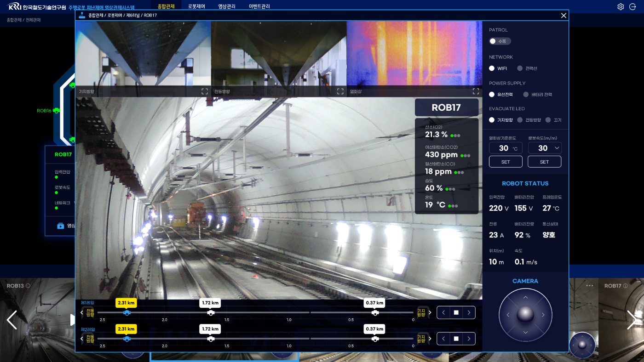
Task: Tilt camera up with the joystick up arrow
Action: pos(525,297)
